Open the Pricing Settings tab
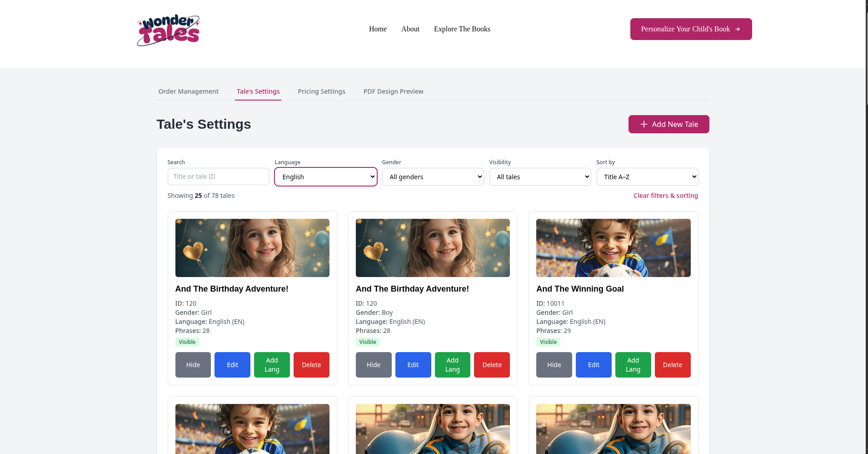 point(322,91)
